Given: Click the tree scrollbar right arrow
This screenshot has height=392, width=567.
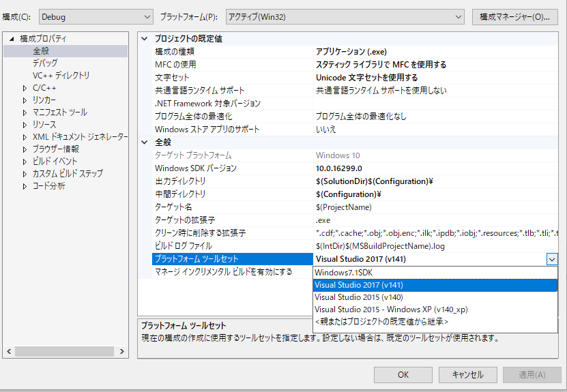Looking at the screenshot, I should pyautogui.click(x=122, y=352).
